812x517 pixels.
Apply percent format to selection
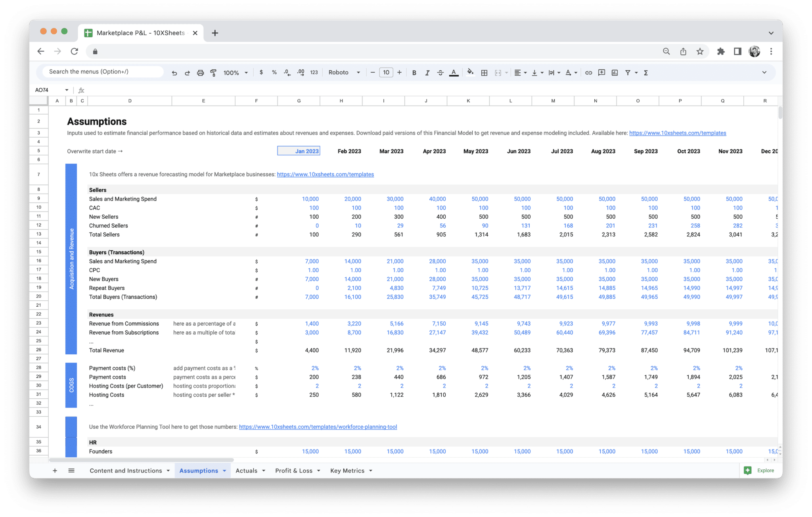[274, 72]
